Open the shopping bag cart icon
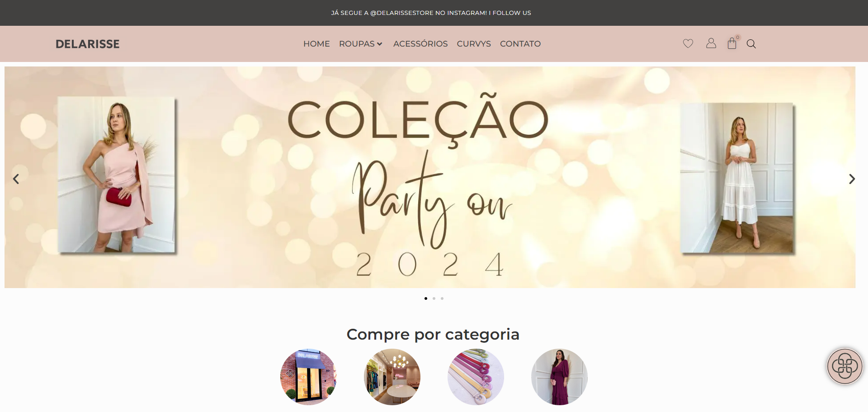The height and width of the screenshot is (412, 868). coord(732,43)
